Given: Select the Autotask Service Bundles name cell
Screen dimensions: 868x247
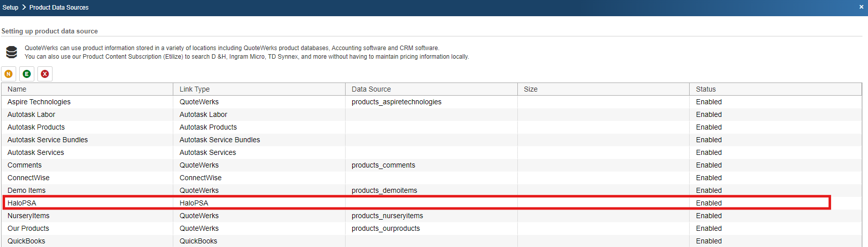Looking at the screenshot, I should tap(47, 140).
